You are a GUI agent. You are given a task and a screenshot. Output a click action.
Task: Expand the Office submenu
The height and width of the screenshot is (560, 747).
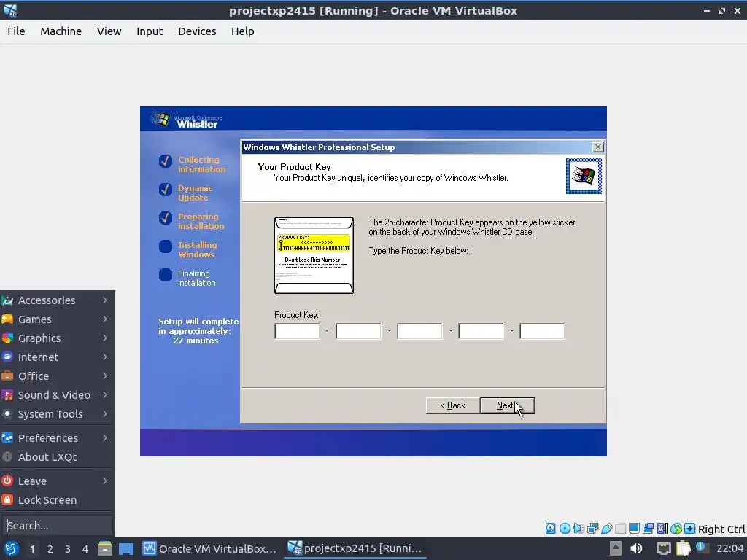click(57, 376)
